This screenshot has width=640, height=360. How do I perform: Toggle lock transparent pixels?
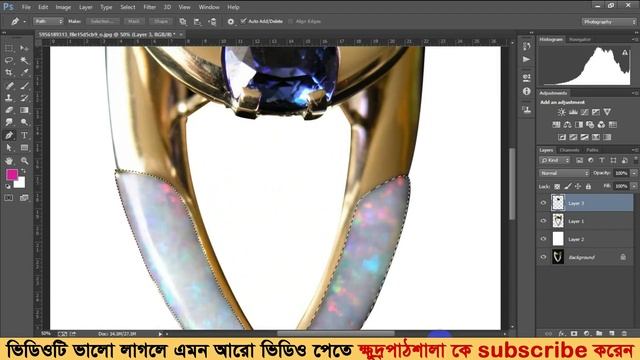(x=557, y=187)
